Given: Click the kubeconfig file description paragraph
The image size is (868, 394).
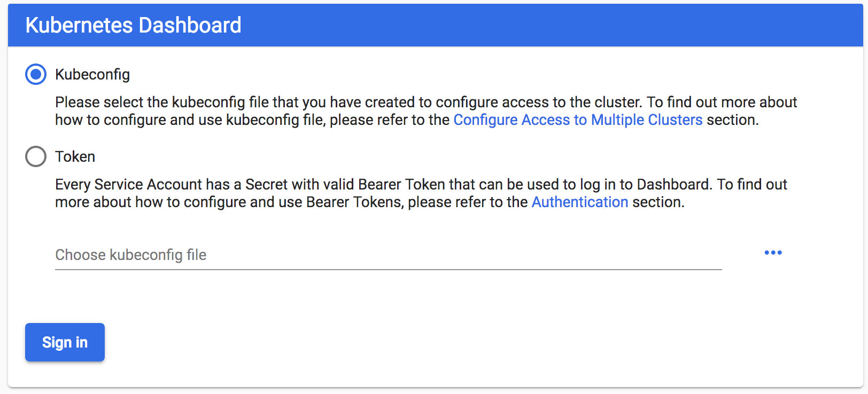Looking at the screenshot, I should [374, 103].
